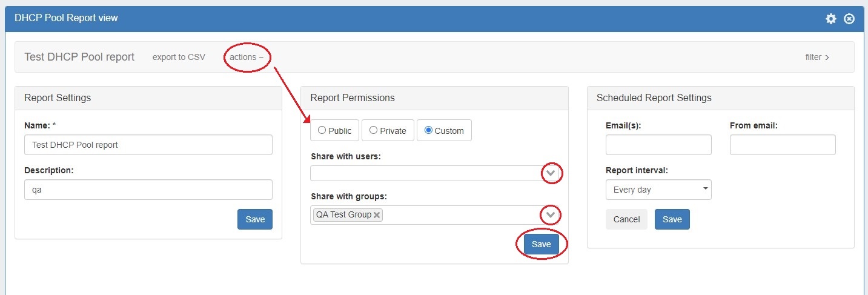Expand the Share with users dropdown
Viewport: 868px width, 295px height.
tap(551, 174)
